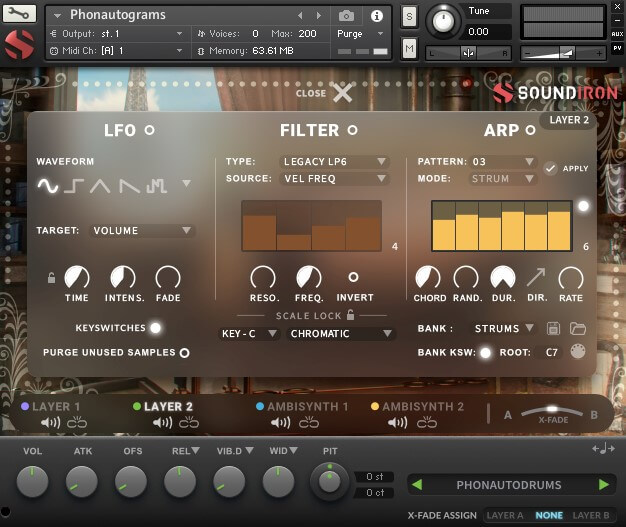Screen dimensions: 626x527
Task: Assign X-Fade to LAYER A
Action: (x=505, y=515)
